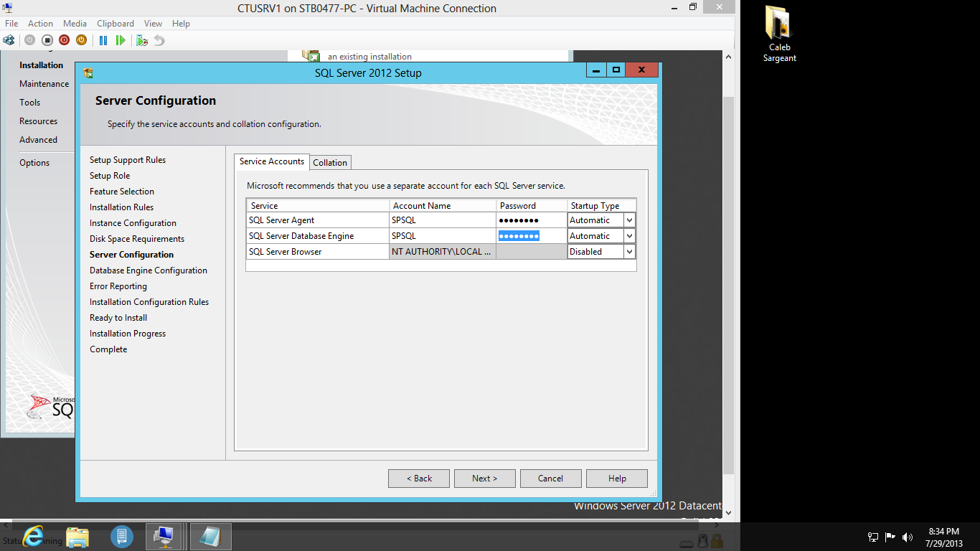Click the Error Reporting step

(x=118, y=286)
